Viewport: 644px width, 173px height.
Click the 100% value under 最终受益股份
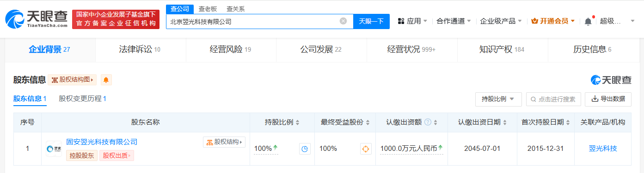tap(328, 149)
